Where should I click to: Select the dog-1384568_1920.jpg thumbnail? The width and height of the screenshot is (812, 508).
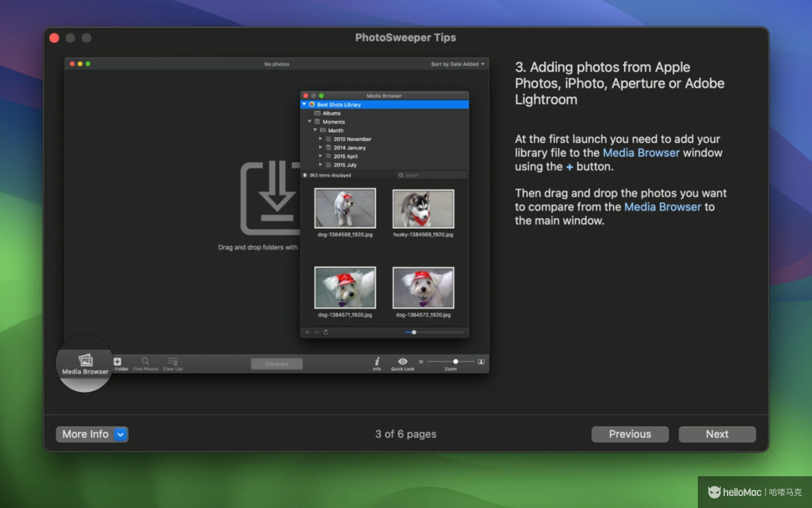click(345, 208)
